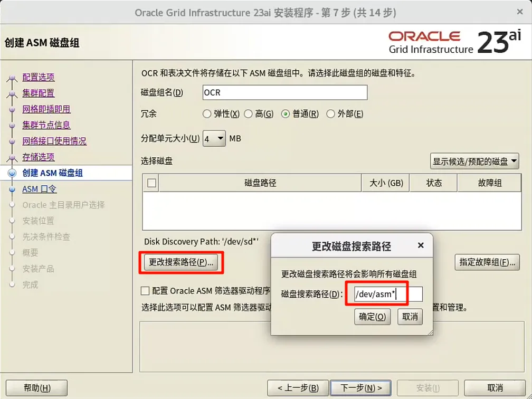This screenshot has width=532, height=399.
Task: Close the 更改磁盘搜索路径 dialog
Action: click(x=421, y=245)
